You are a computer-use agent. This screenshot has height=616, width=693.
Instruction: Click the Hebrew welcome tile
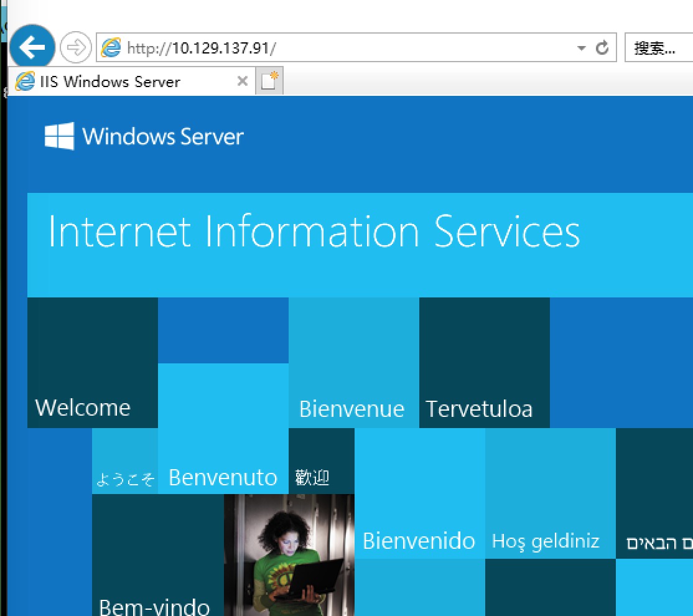click(654, 493)
